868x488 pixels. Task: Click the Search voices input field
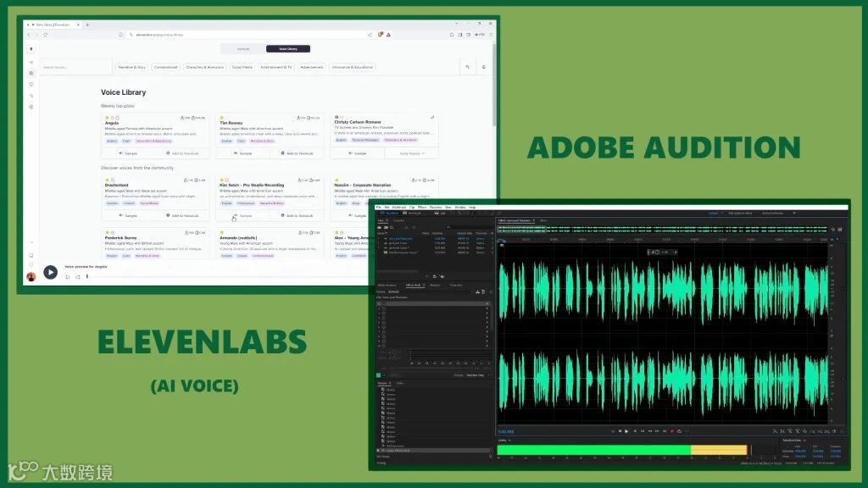(x=75, y=67)
